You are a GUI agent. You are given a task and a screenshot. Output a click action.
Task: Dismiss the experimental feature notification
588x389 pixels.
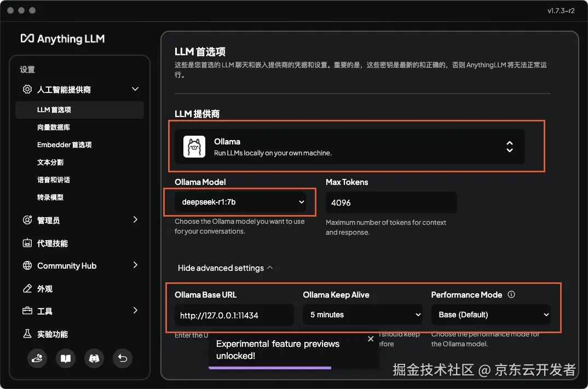pyautogui.click(x=371, y=339)
